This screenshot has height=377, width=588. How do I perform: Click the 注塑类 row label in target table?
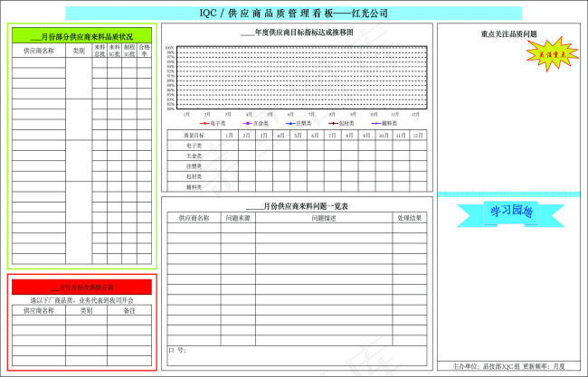click(194, 166)
